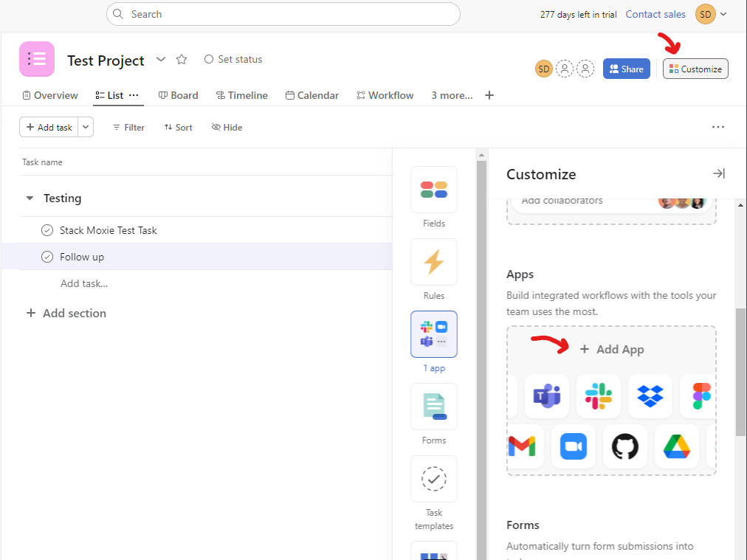Add the GitHub app integration
The height and width of the screenshot is (560, 747).
624,446
